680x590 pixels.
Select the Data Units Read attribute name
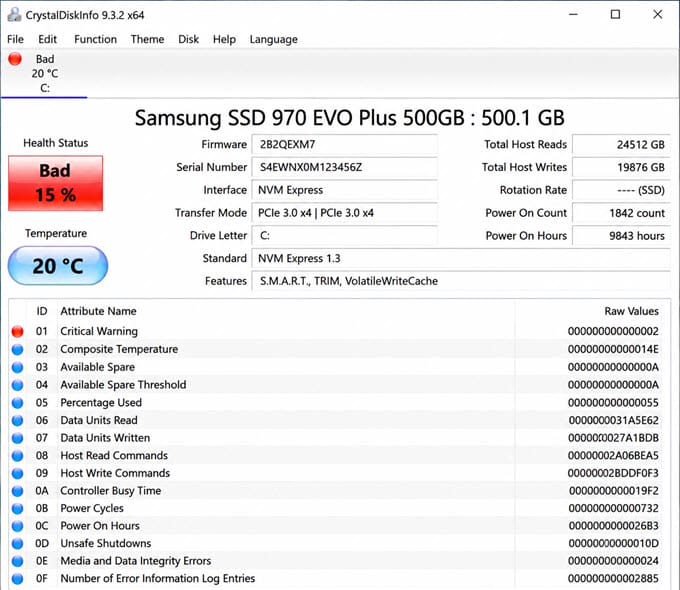coord(99,420)
